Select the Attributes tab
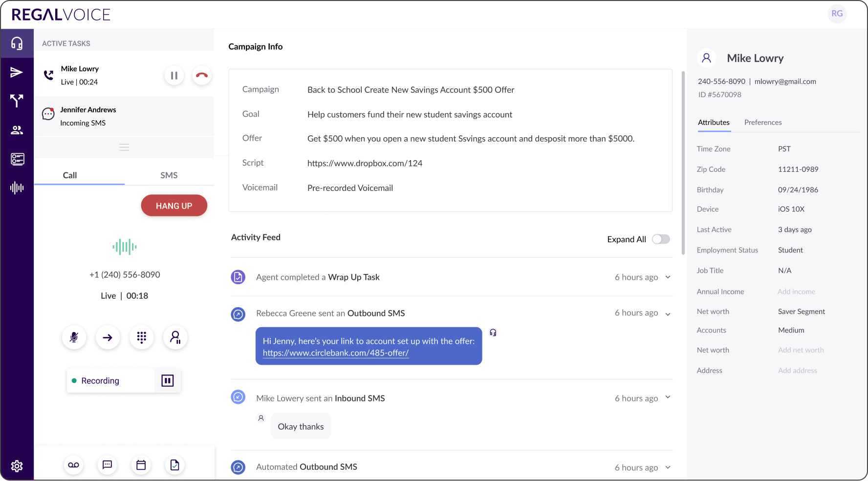Screen dimensions: 868x481 714,123
